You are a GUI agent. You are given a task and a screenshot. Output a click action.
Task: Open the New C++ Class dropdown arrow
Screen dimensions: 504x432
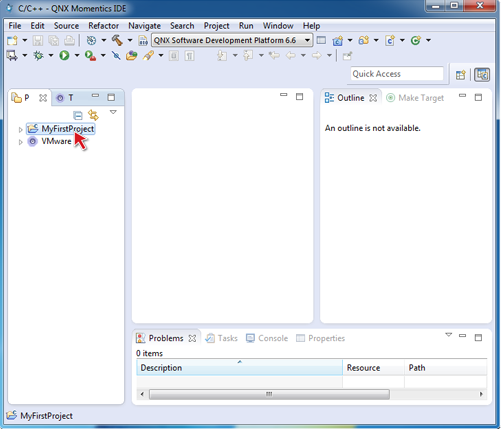point(428,41)
